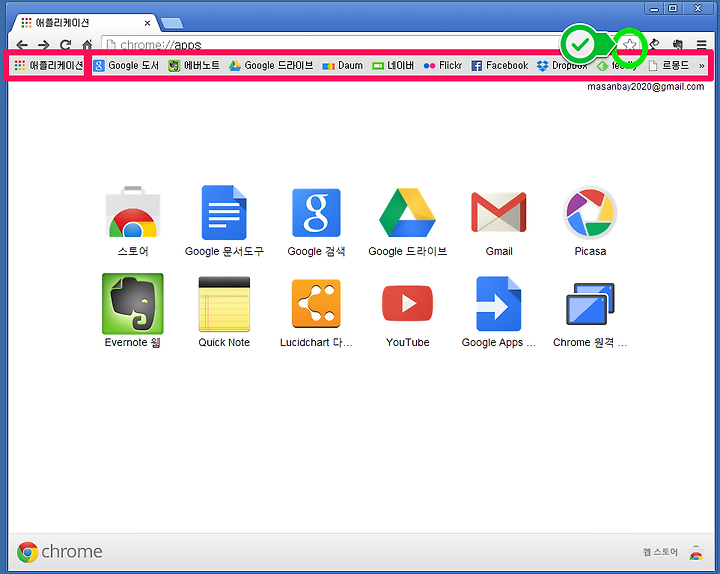
Task: Open the 애플리케이션 apps shortcut in bookmarks bar
Action: (x=48, y=65)
